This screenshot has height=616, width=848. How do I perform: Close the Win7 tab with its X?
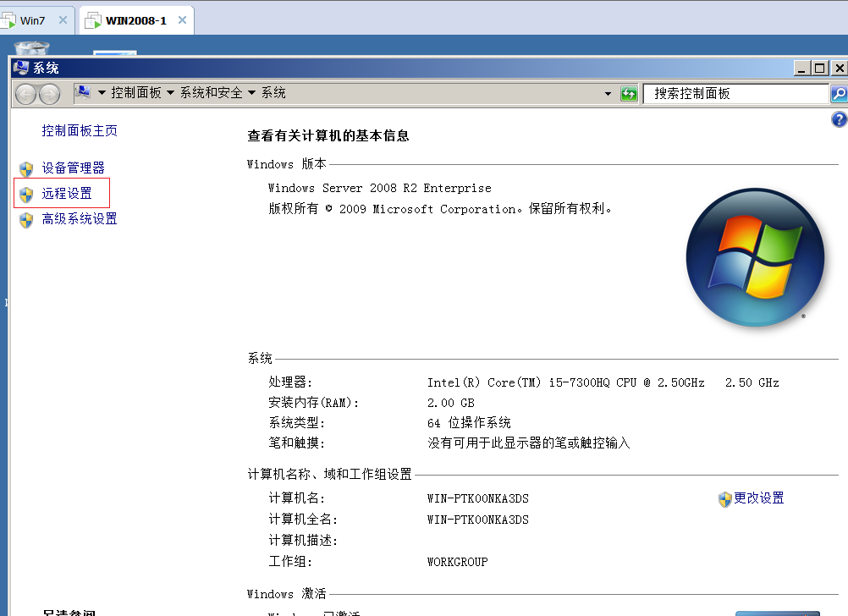(63, 20)
